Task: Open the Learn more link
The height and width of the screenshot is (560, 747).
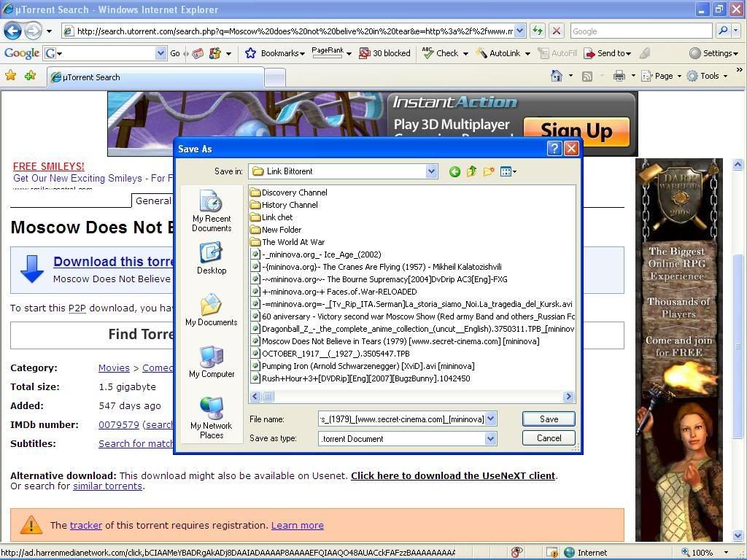Action: click(297, 525)
